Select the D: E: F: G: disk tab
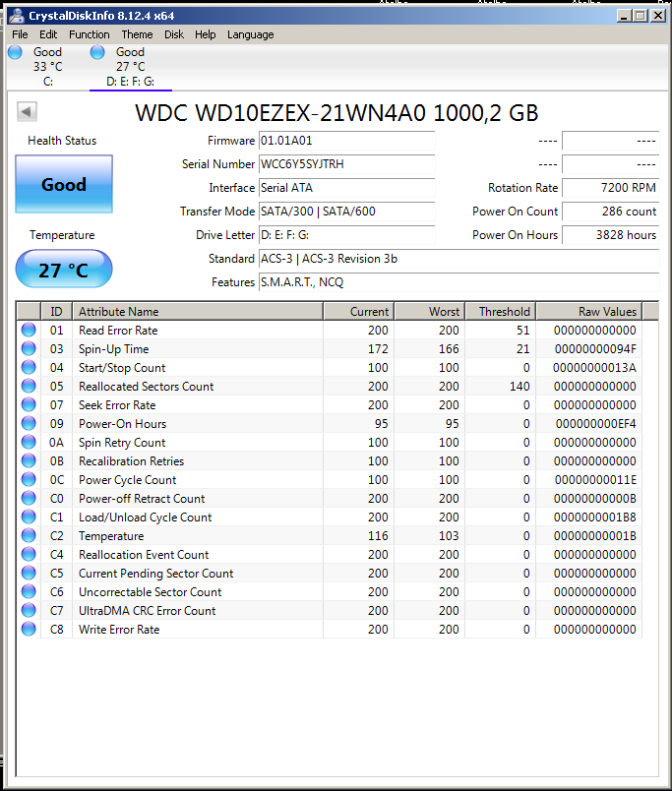Image resolution: width=672 pixels, height=791 pixels. [x=131, y=67]
